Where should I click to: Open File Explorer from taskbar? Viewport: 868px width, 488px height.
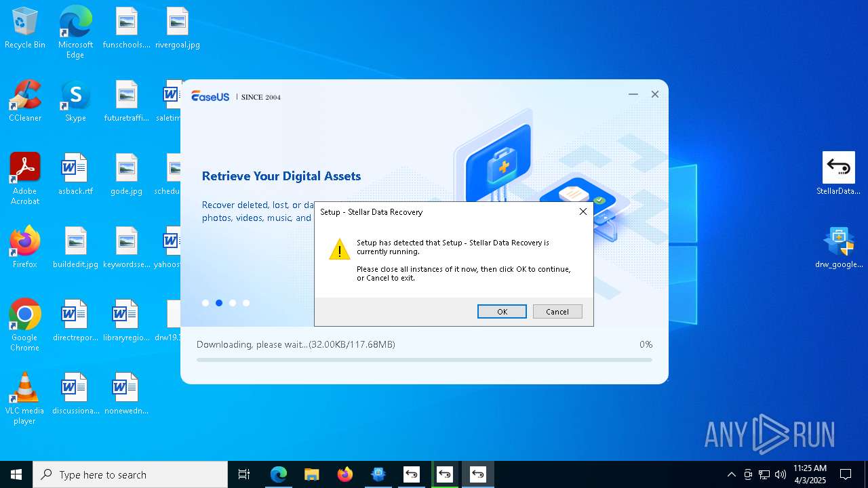(x=311, y=474)
